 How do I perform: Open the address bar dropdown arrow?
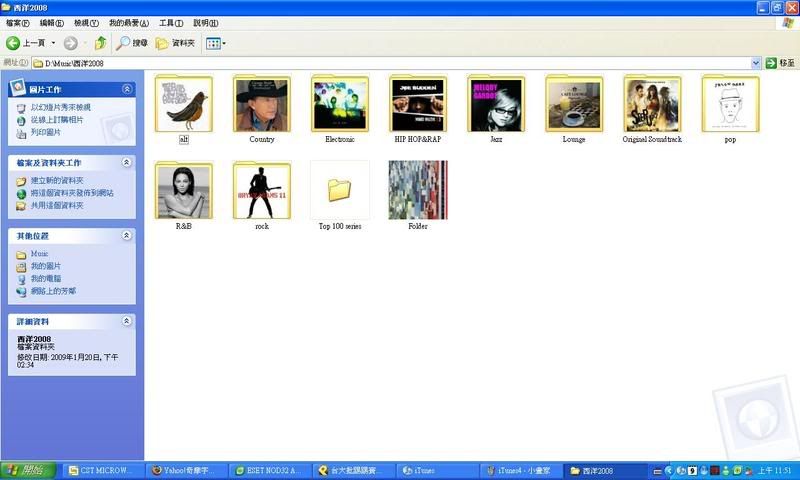(756, 63)
